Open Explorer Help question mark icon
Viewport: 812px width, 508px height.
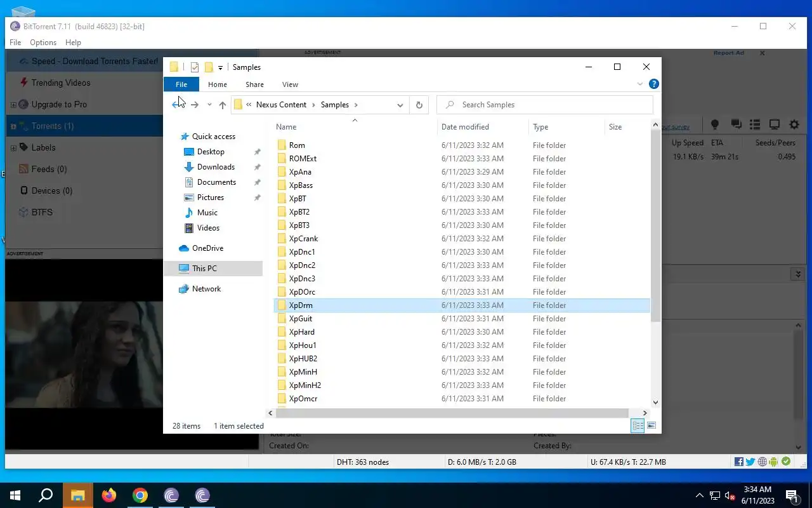pyautogui.click(x=654, y=84)
